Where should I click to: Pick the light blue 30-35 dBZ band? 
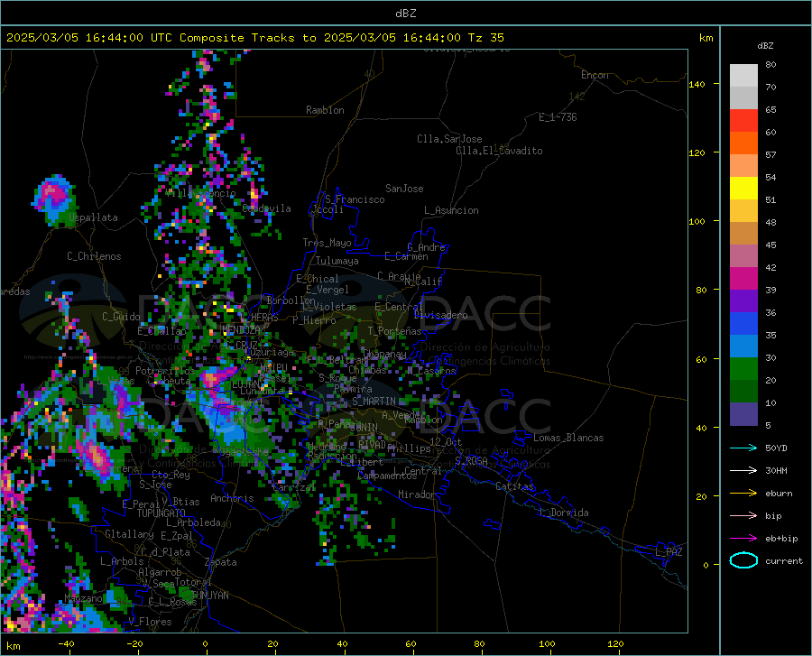[743, 346]
